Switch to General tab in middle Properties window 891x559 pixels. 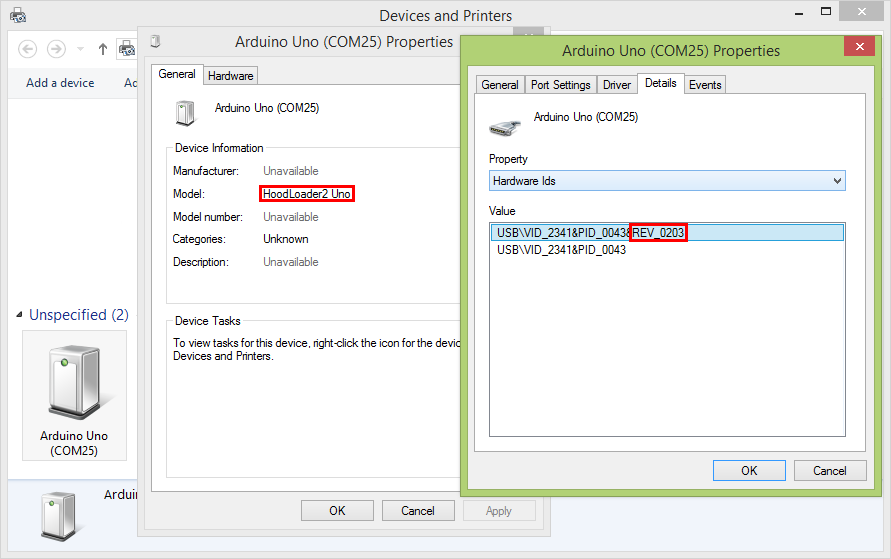click(x=177, y=74)
